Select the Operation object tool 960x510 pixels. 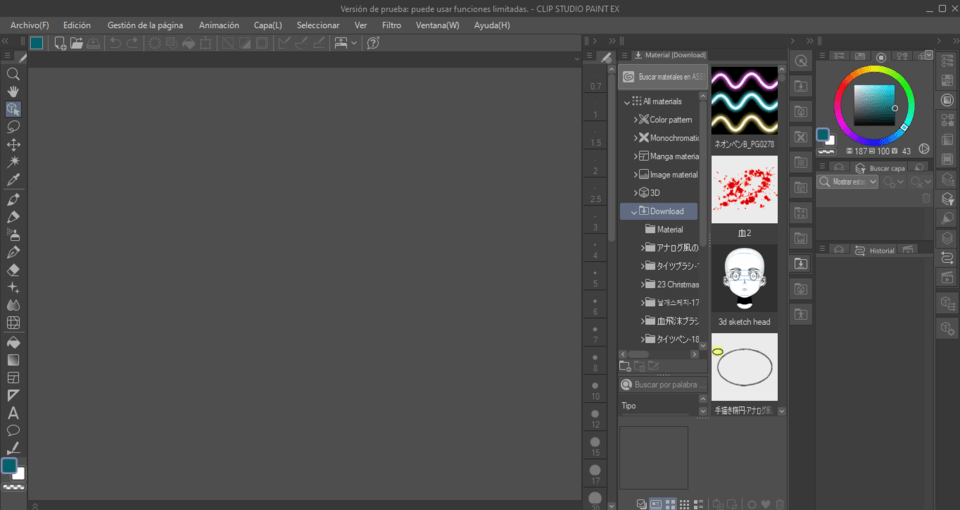[x=13, y=109]
